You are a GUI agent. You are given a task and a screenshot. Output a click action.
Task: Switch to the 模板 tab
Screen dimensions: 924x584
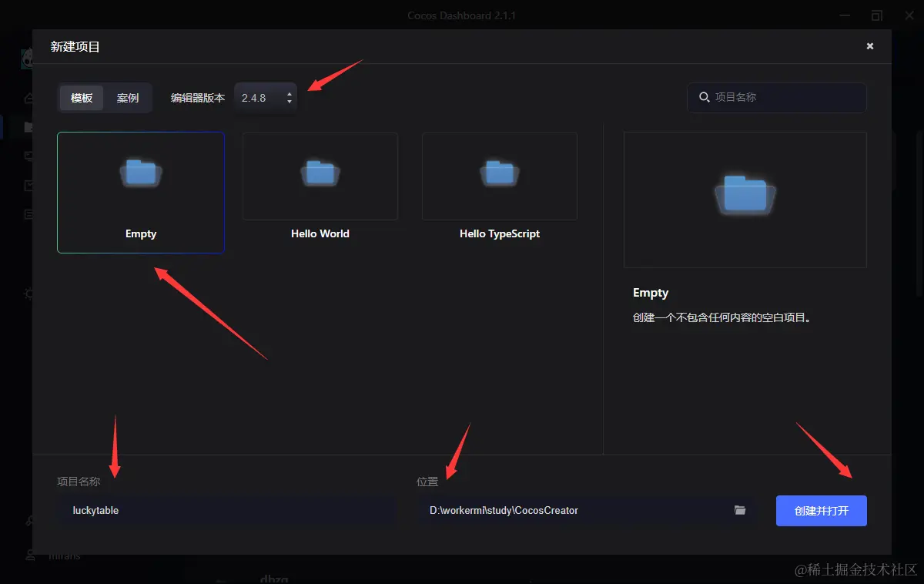click(82, 98)
